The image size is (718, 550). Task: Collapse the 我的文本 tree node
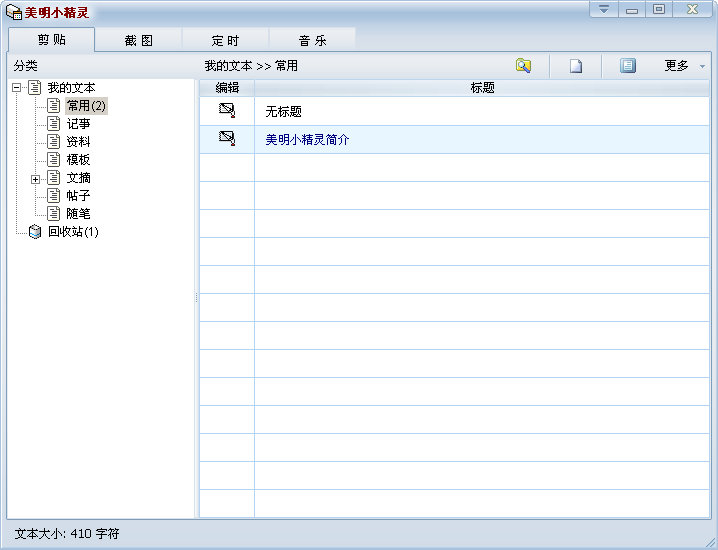tap(16, 87)
